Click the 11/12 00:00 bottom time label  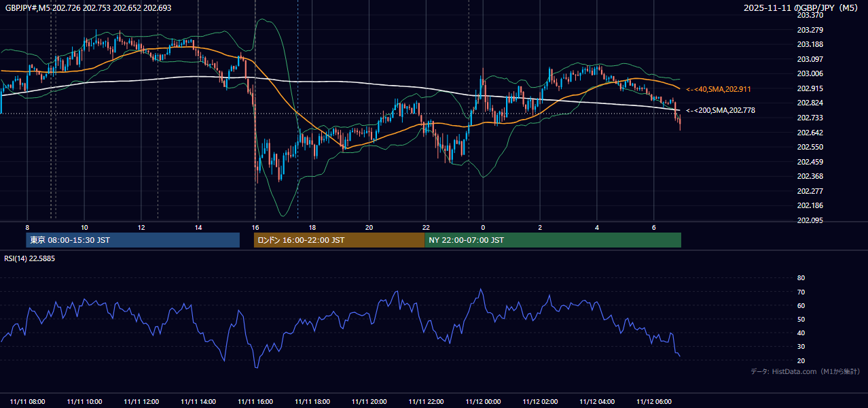[483, 402]
